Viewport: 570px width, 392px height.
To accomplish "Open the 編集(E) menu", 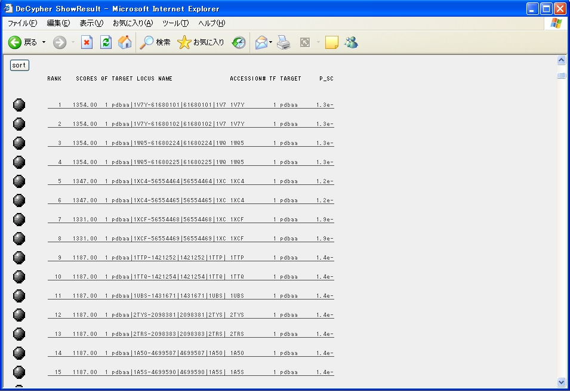I will point(58,23).
